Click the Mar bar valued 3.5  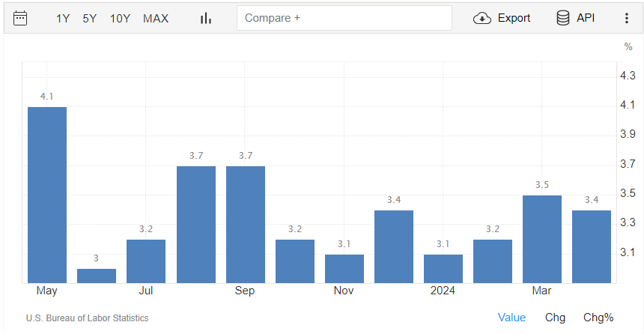point(542,239)
